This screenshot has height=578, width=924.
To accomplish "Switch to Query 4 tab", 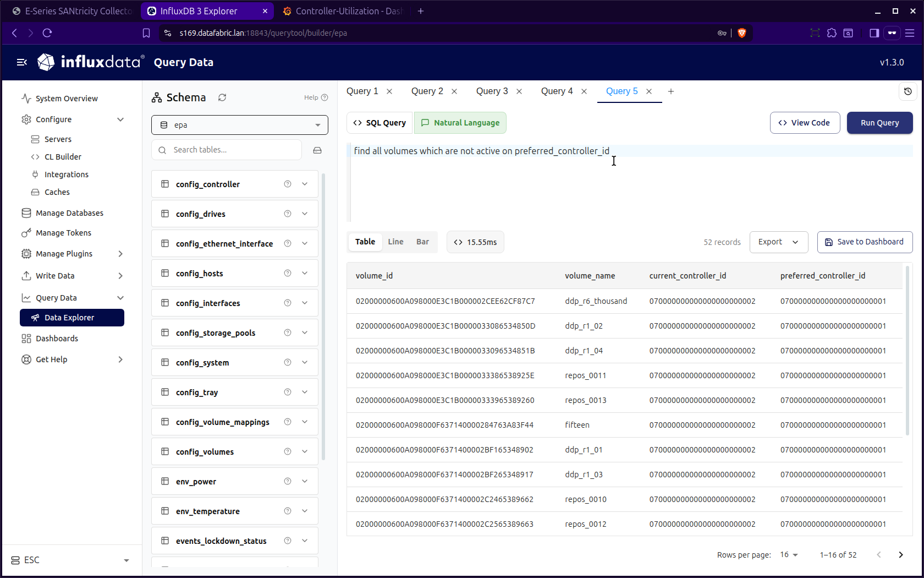I will 557,91.
